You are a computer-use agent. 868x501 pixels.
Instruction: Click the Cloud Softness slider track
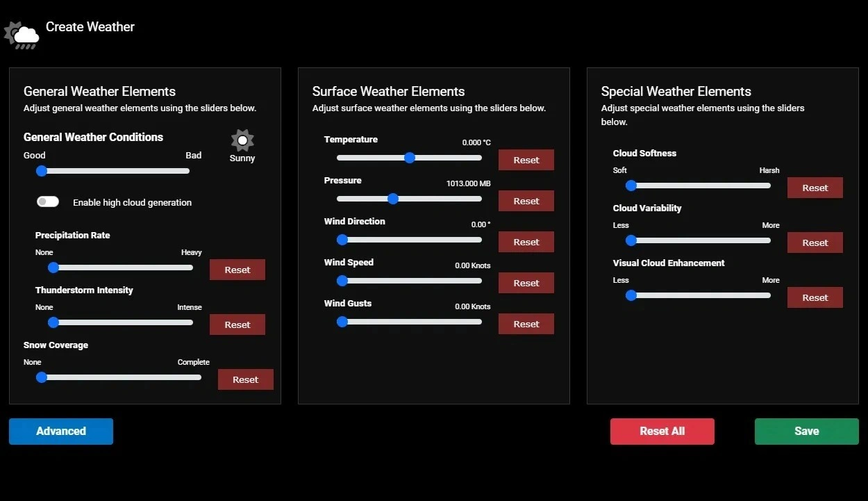tap(701, 186)
